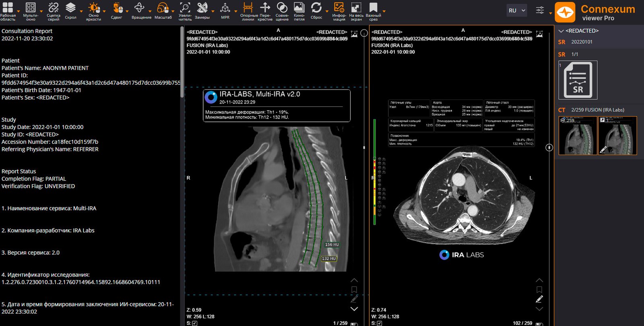Open the Замеры measurement tool

point(202,11)
